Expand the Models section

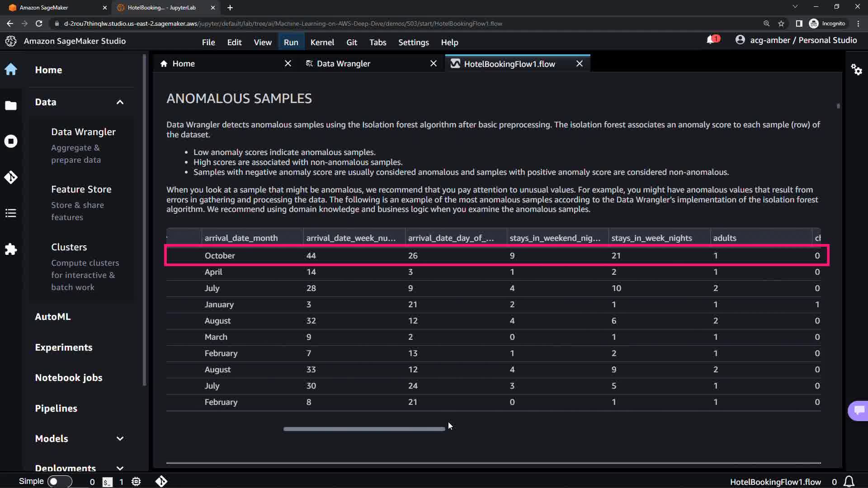[120, 439]
